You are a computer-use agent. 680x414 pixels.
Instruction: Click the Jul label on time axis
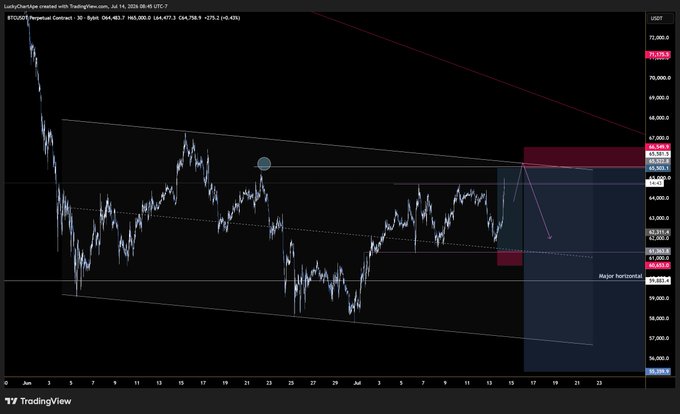(x=357, y=383)
